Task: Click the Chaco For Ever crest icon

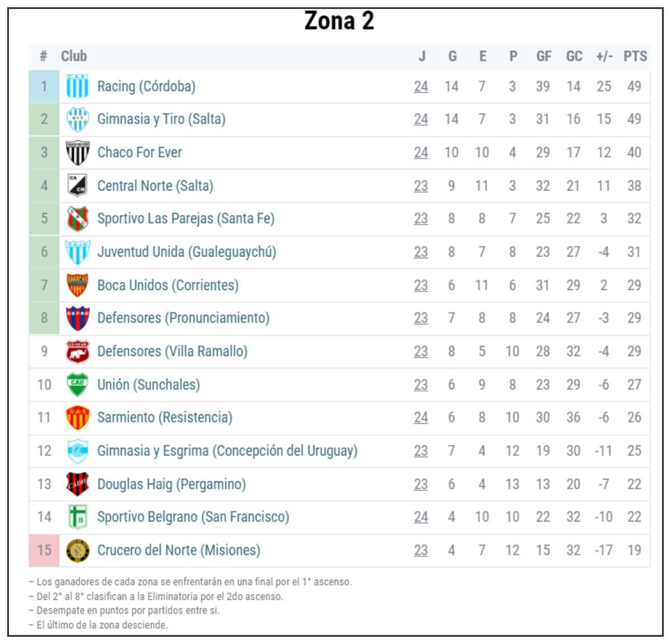Action: [77, 153]
